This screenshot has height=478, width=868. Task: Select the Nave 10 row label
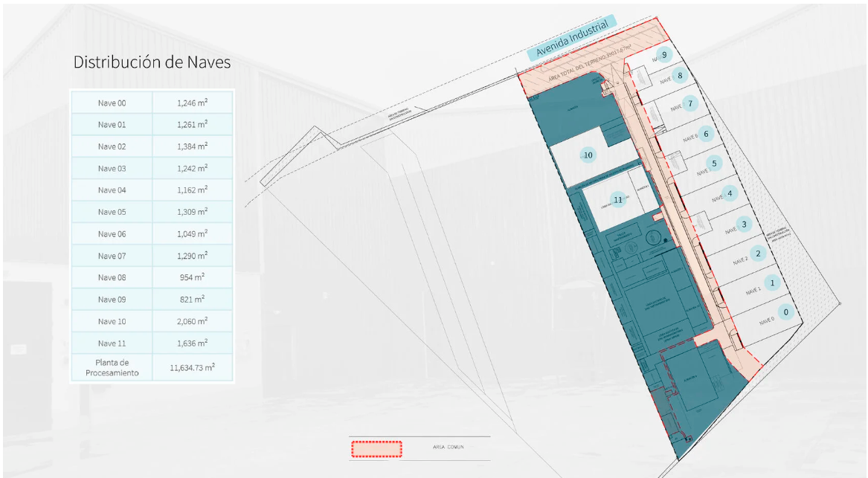tap(112, 321)
